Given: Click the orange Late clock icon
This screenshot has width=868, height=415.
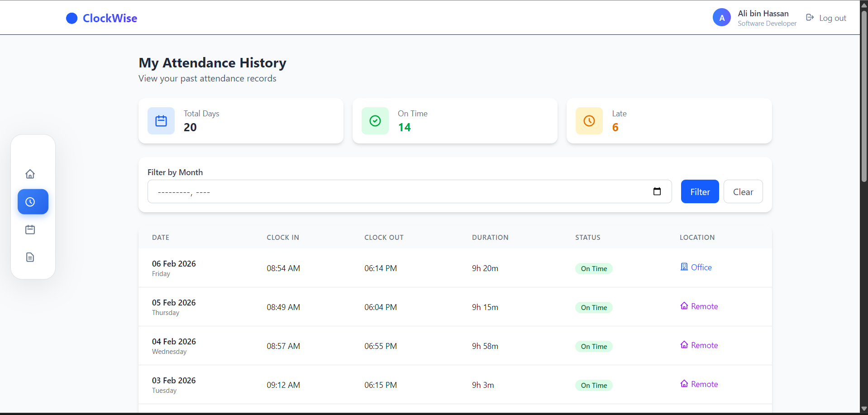Looking at the screenshot, I should coord(589,121).
